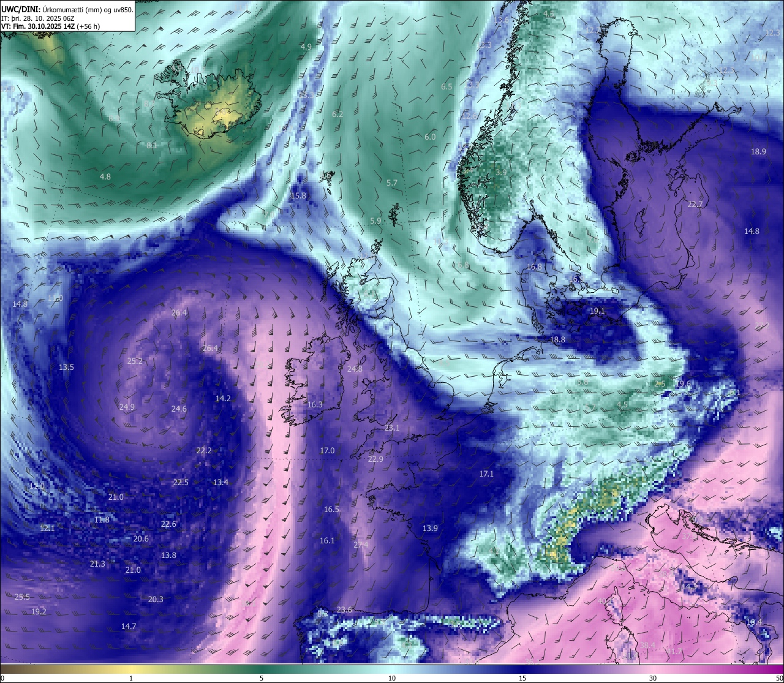Click the map value 15.8
The height and width of the screenshot is (683, 784).
298,195
